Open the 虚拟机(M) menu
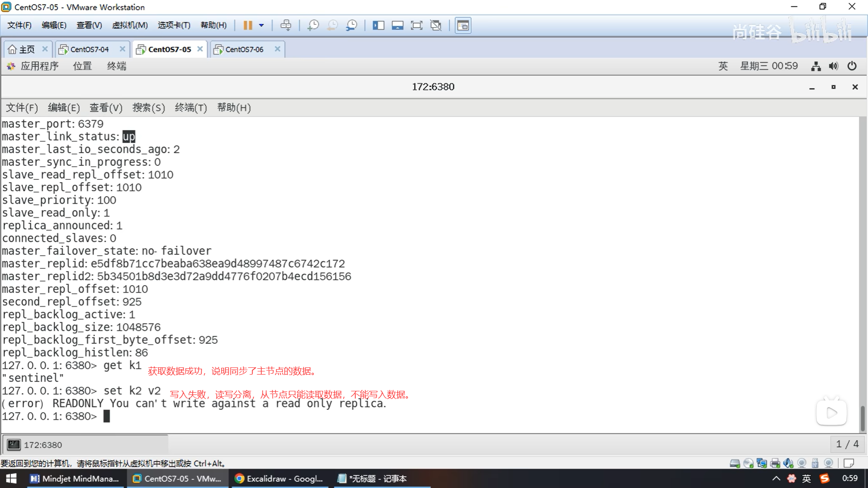The height and width of the screenshot is (488, 868). 130,25
